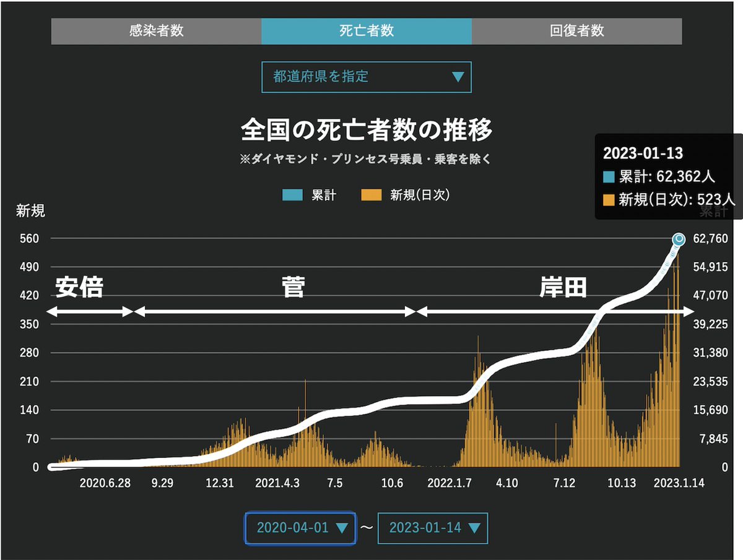Click the x-axis label 7.5
Image resolution: width=743 pixels, height=560 pixels.
coord(334,483)
